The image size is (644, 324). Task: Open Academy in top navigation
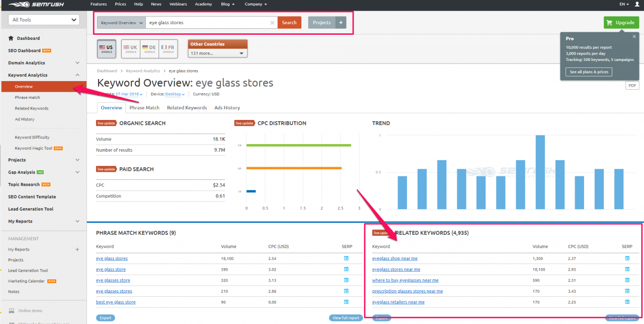tap(203, 4)
